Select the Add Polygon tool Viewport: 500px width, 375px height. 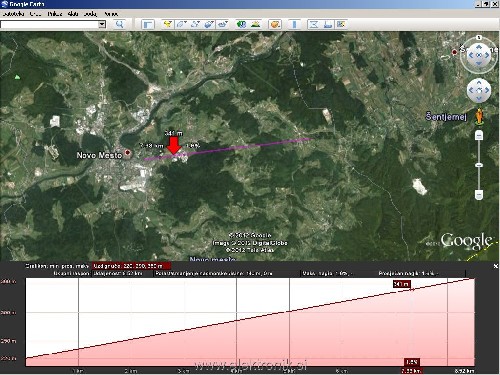(181, 24)
